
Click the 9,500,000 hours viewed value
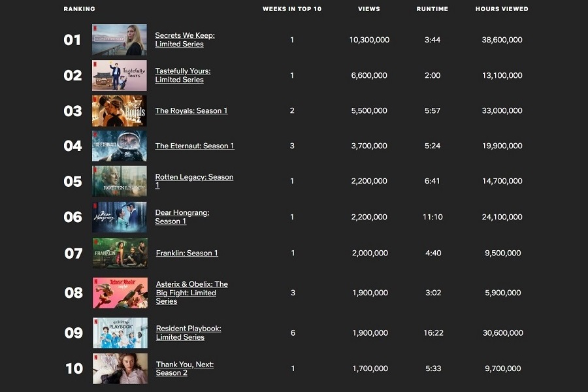(503, 253)
